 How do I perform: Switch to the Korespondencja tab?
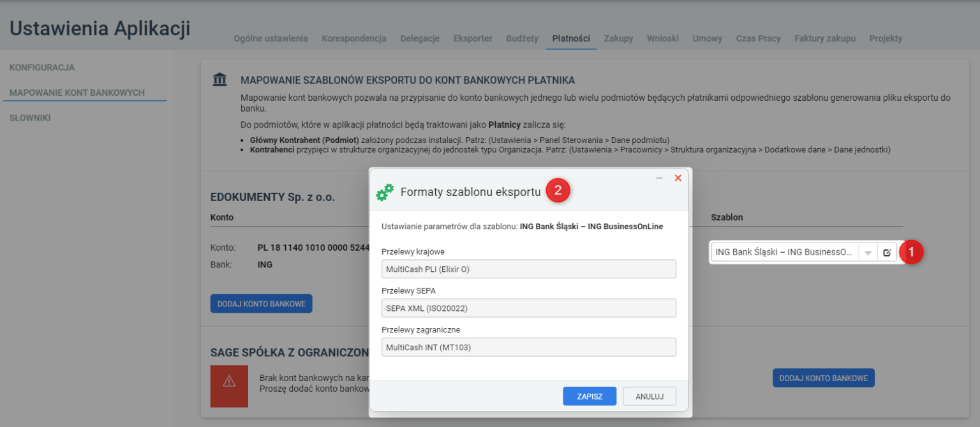(354, 38)
